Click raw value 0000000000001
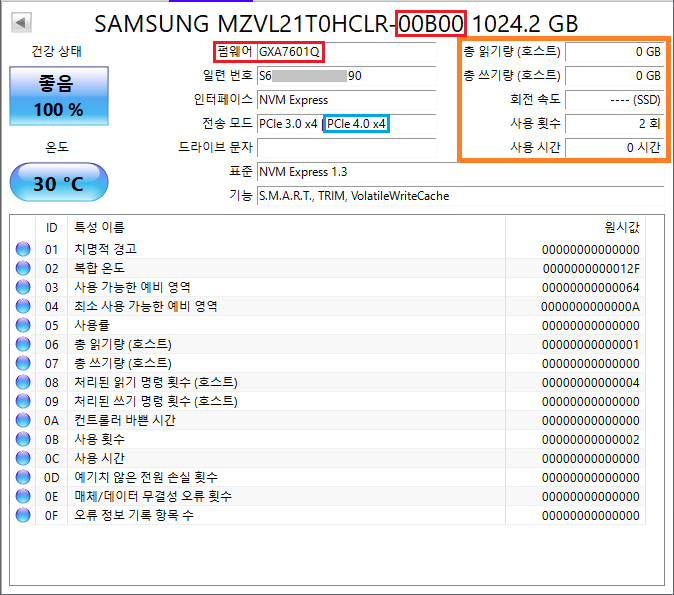Image resolution: width=674 pixels, height=595 pixels. pos(591,345)
